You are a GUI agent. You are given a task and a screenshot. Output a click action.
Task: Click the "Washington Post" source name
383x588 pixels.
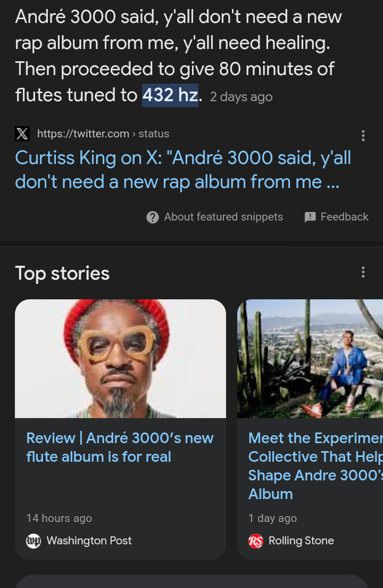coord(89,541)
